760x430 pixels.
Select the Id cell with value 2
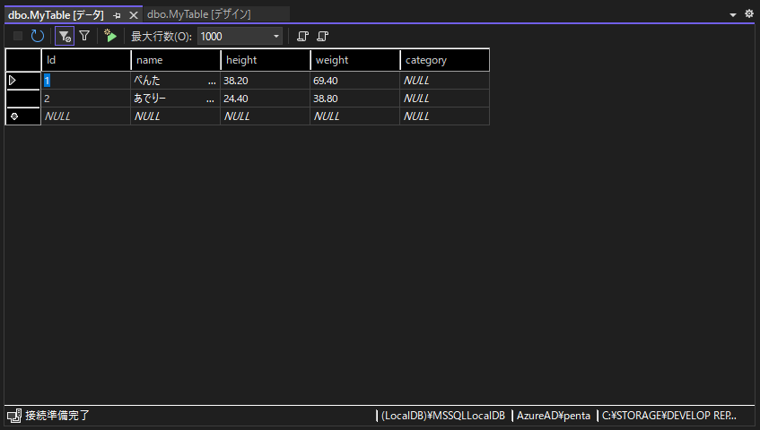click(x=86, y=98)
